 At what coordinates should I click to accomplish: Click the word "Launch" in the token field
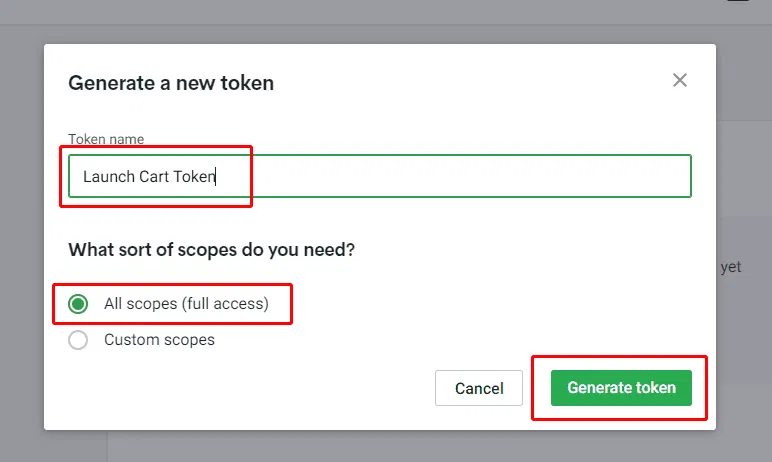(x=108, y=177)
